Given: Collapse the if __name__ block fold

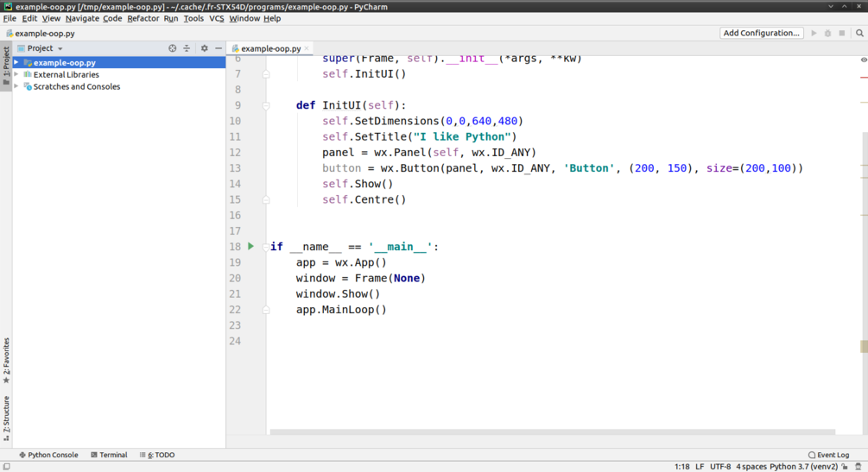Looking at the screenshot, I should [266, 247].
